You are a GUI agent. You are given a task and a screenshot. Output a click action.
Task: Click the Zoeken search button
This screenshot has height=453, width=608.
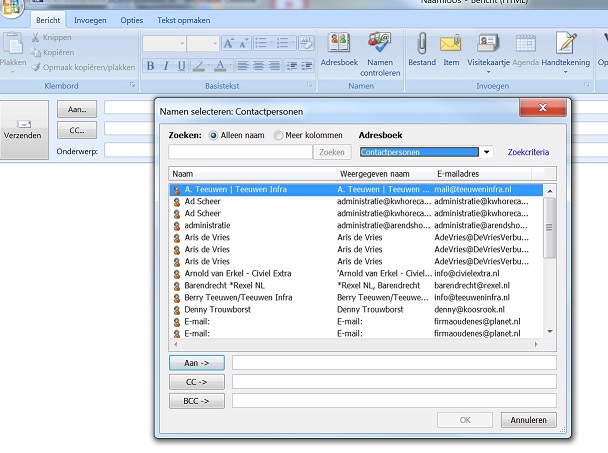click(332, 152)
